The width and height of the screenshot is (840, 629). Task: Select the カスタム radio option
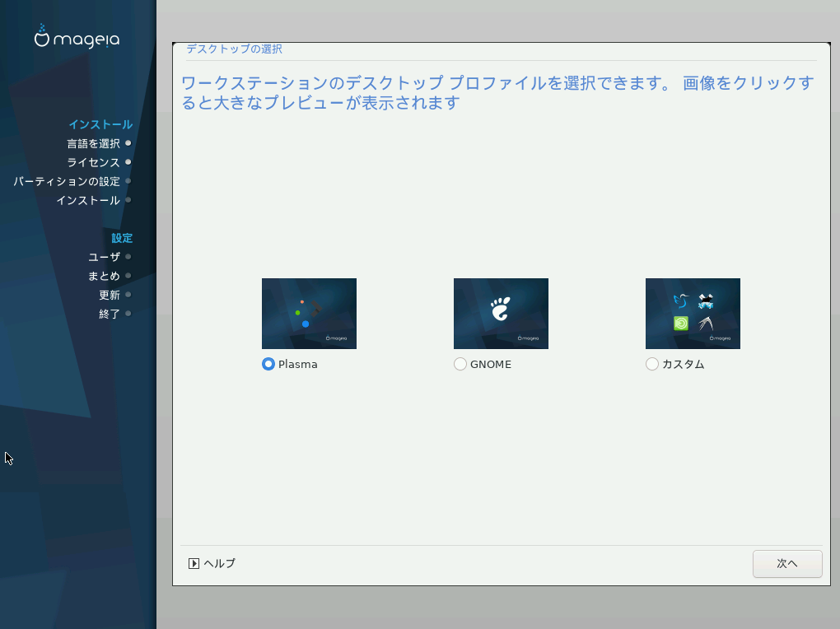(652, 364)
